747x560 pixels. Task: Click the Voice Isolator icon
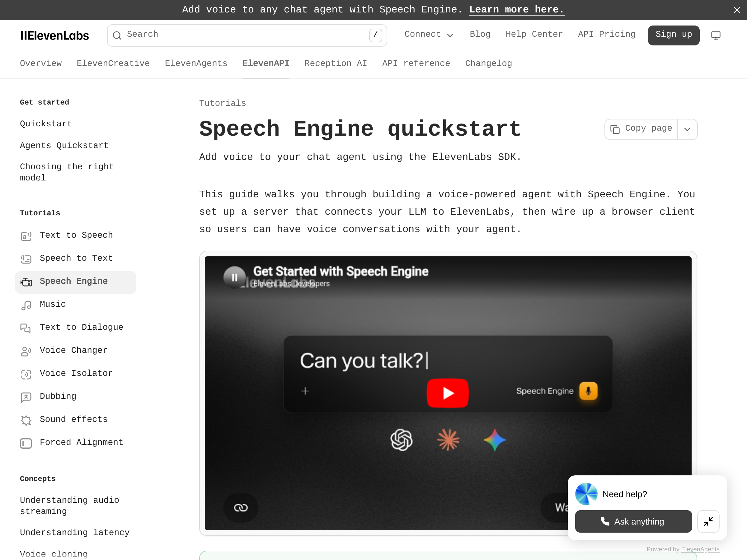(x=26, y=374)
